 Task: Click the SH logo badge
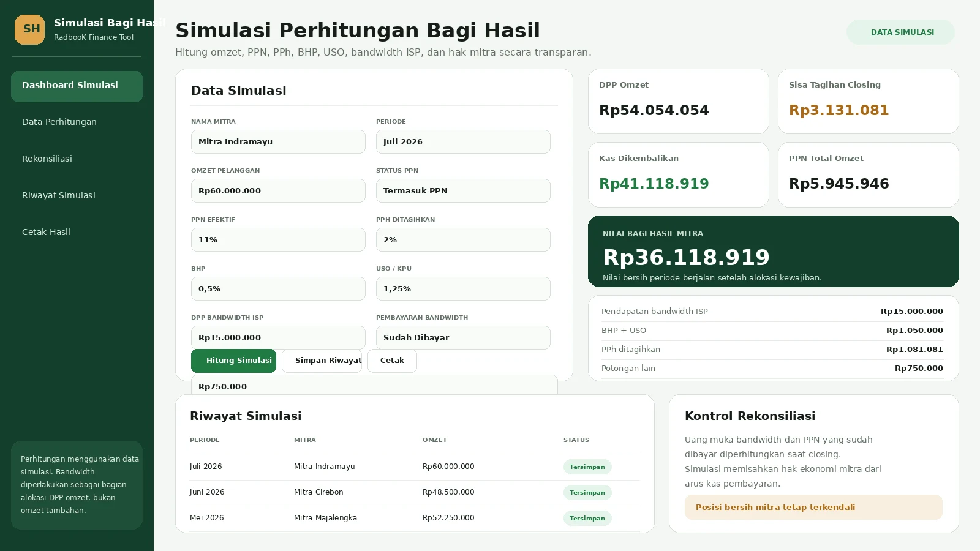(x=29, y=29)
